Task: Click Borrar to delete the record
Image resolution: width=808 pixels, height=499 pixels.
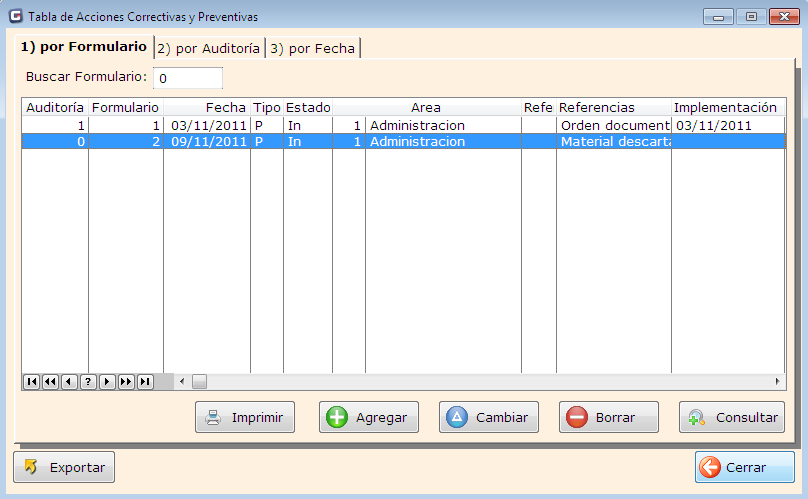Action: 608,417
